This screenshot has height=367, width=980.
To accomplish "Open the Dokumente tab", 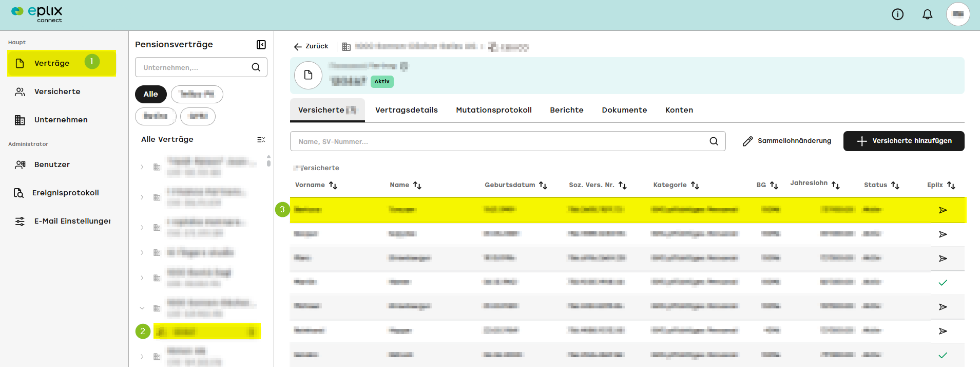I will tap(624, 110).
